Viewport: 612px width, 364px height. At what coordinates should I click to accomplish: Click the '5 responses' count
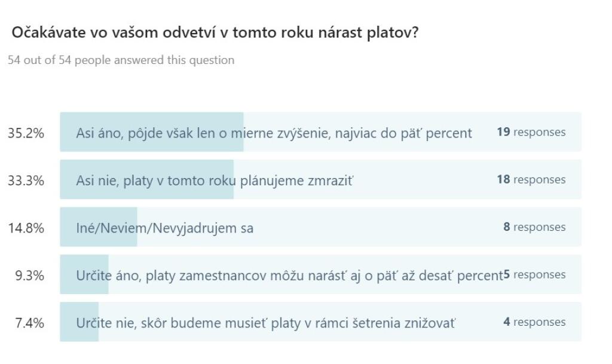point(534,275)
